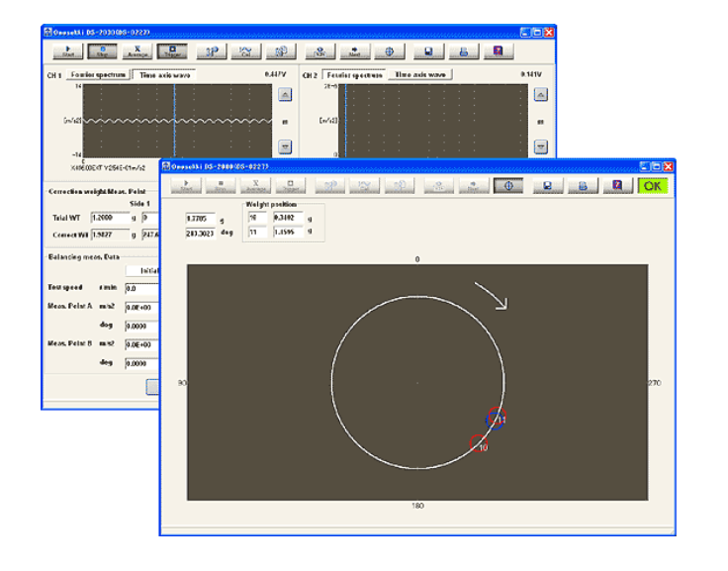The width and height of the screenshot is (728, 571).
Task: Click the Test speed input field
Action: pyautogui.click(x=143, y=288)
